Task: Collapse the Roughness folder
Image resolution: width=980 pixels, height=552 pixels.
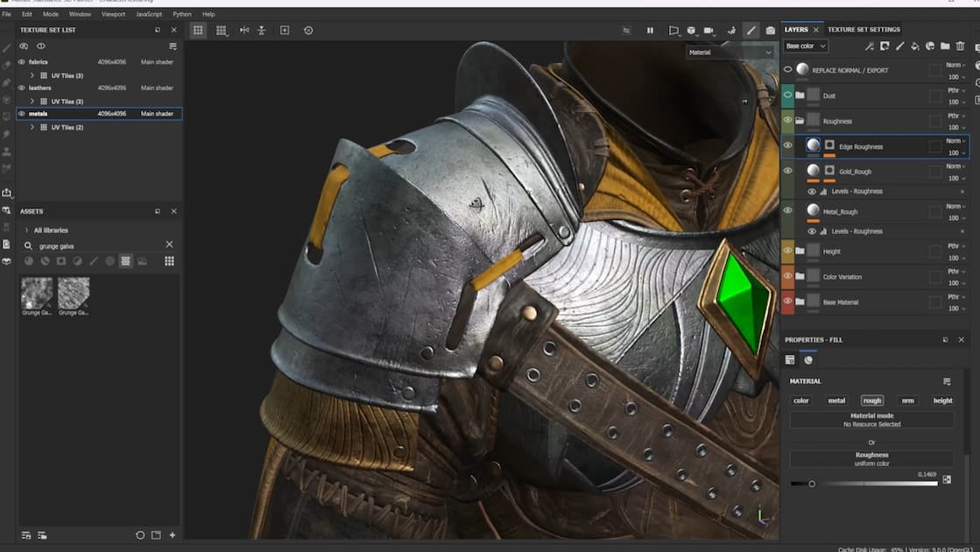Action: [x=800, y=121]
